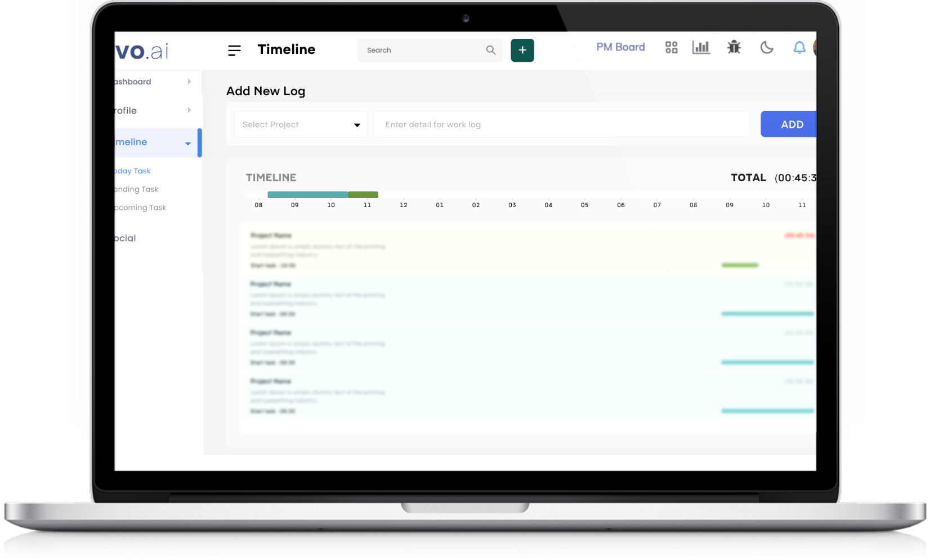Click the blue ADD button
Screen dimensions: 930x560
(790, 124)
